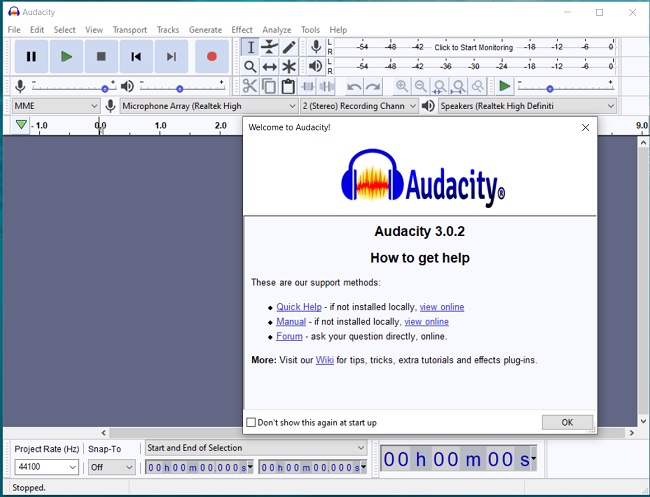This screenshot has height=497, width=650.
Task: Select the Envelope tool
Action: pyautogui.click(x=269, y=47)
